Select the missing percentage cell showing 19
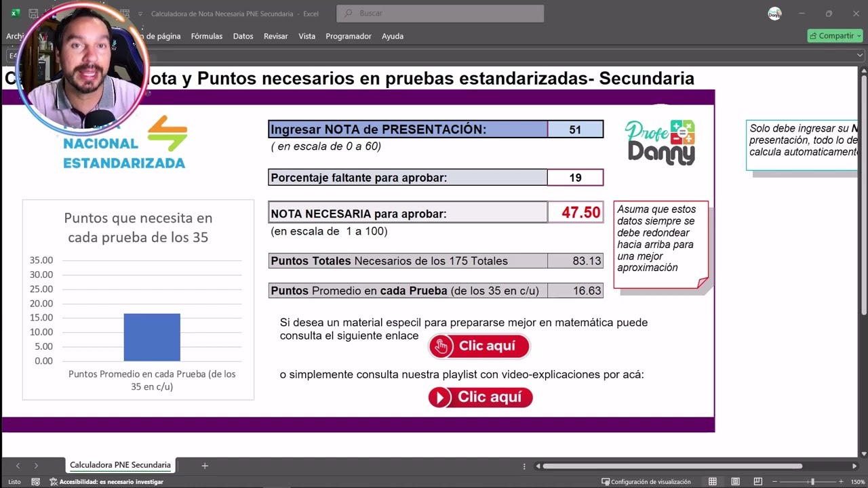 575,178
